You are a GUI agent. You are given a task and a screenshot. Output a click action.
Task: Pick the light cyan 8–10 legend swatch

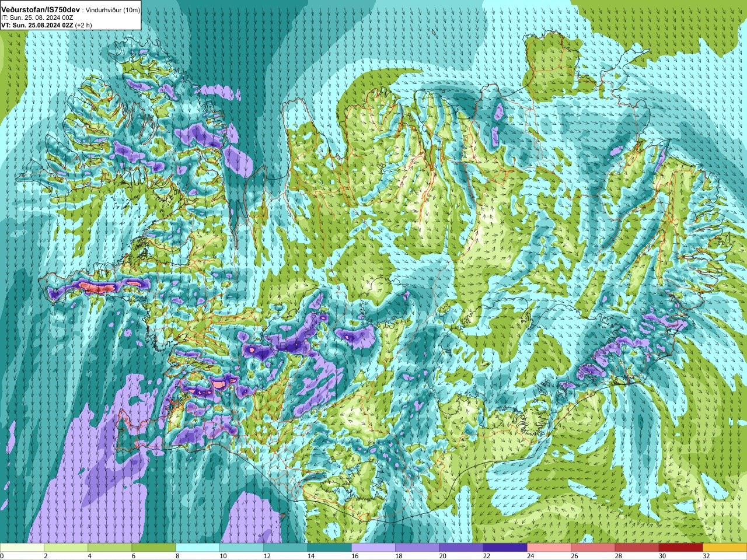pyautogui.click(x=198, y=548)
